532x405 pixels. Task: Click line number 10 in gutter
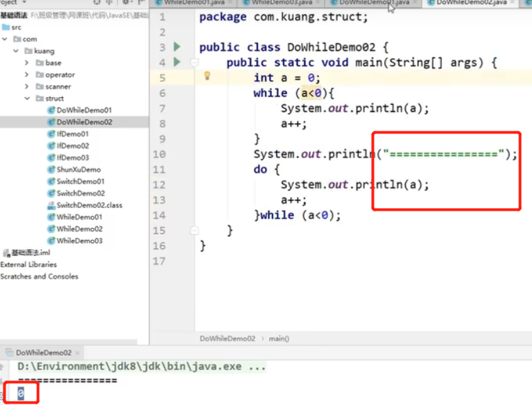point(159,154)
